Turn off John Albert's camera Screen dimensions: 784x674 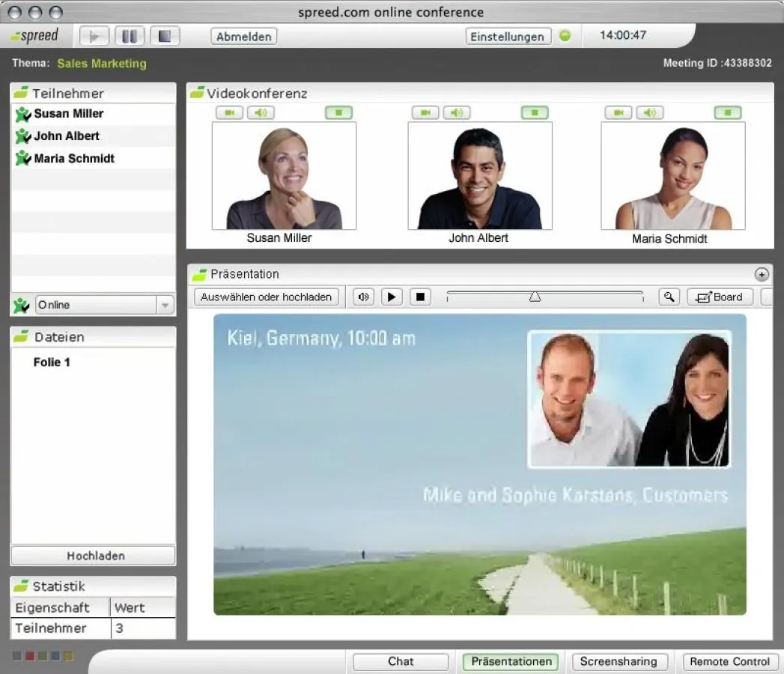(x=425, y=112)
